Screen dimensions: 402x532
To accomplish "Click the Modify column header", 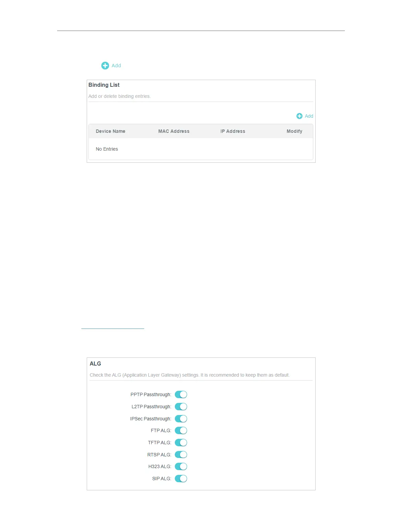I will coord(294,131).
